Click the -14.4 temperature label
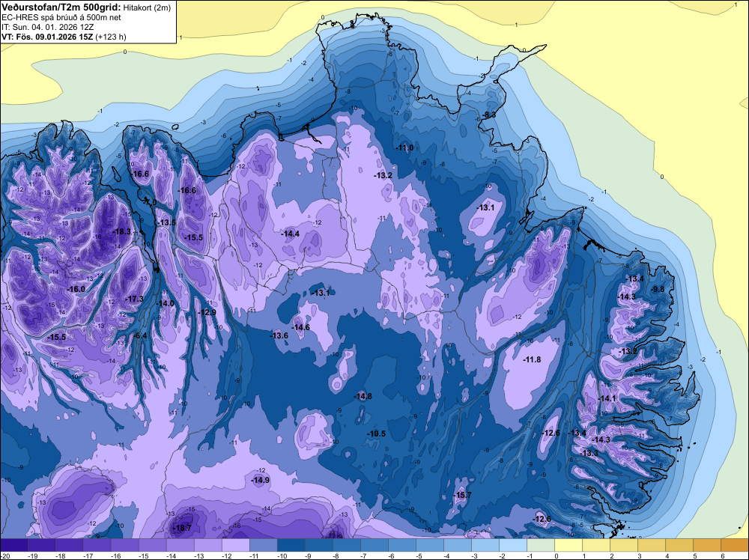Viewport: 749px width, 560px height. [291, 234]
